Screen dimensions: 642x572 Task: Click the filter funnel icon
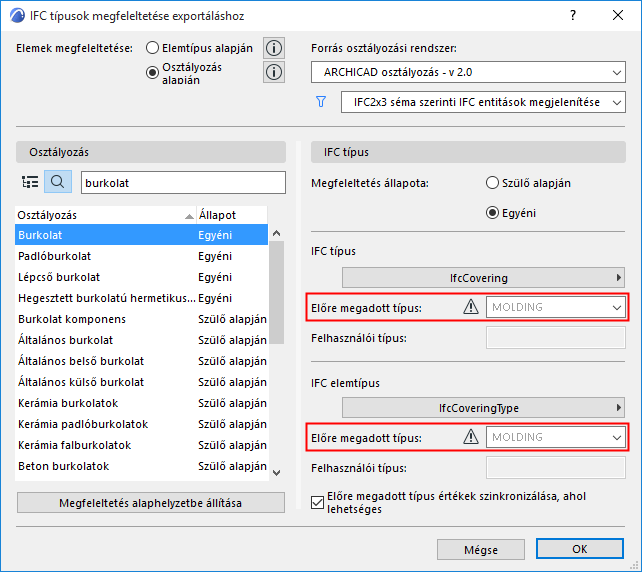(x=321, y=102)
